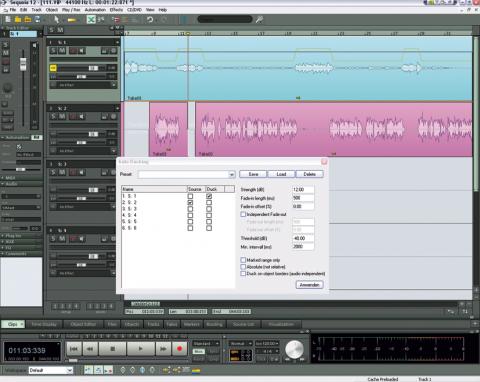Viewport: 480px width, 382px height.
Task: Open the Preset dropdown in the dialog
Action: tap(231, 174)
